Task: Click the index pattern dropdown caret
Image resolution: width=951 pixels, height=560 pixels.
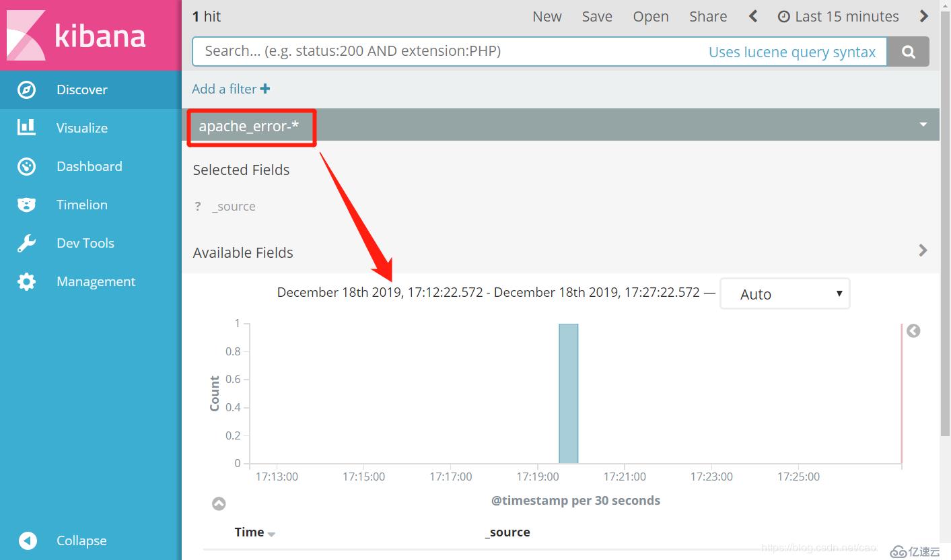Action: pos(923,125)
